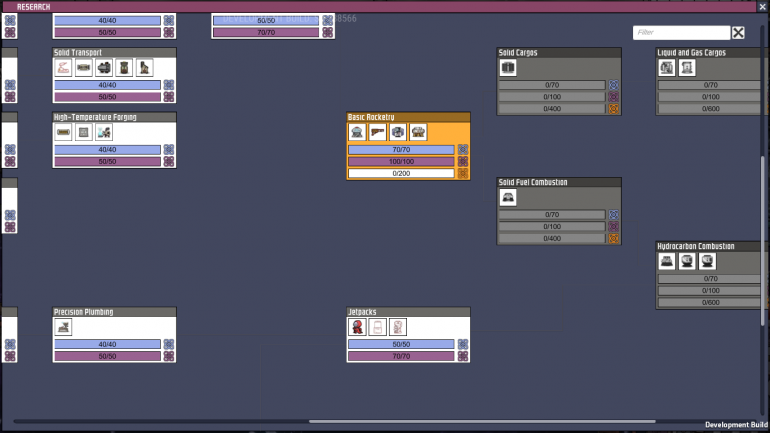Select the first engine icon in Hydrocarbon Combustion
The image size is (770, 433).
coord(667,261)
